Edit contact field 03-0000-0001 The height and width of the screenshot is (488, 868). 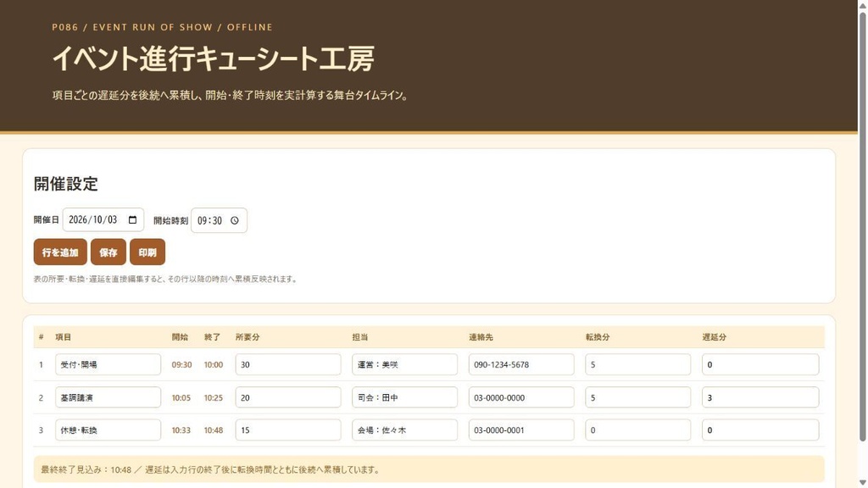pos(521,430)
